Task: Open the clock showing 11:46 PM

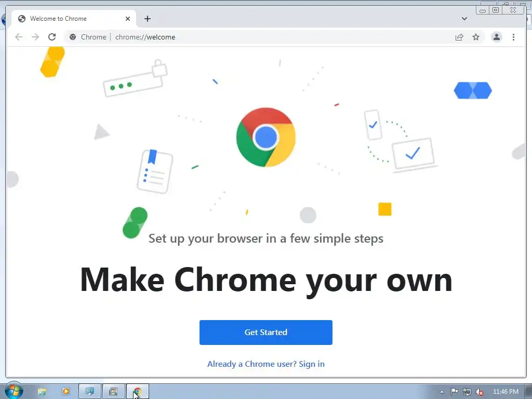Action: (x=506, y=392)
